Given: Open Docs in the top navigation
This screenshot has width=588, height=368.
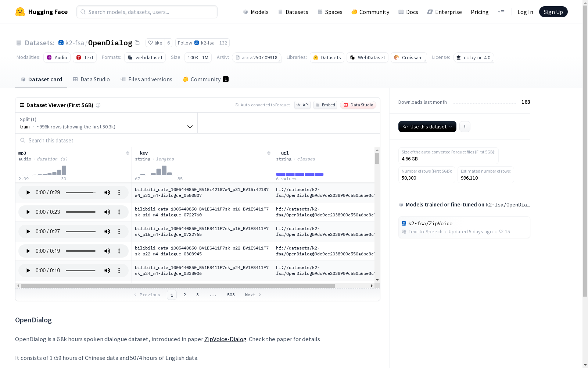Looking at the screenshot, I should pyautogui.click(x=408, y=12).
